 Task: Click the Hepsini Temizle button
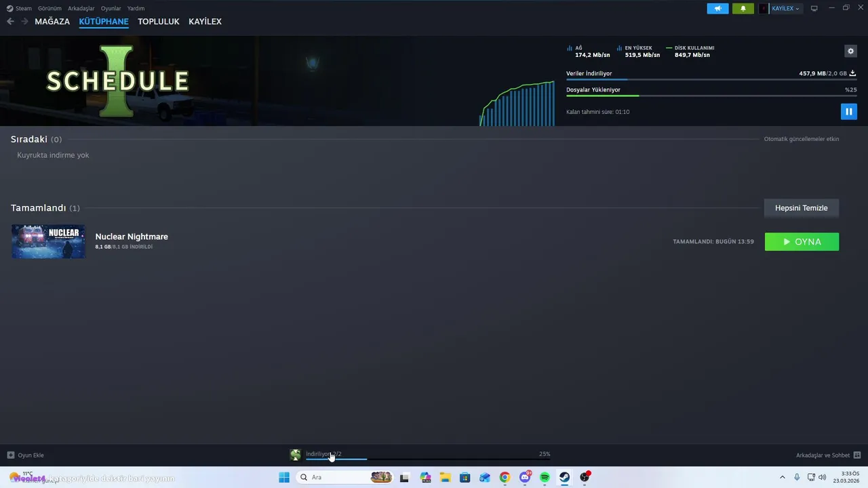[x=802, y=208]
